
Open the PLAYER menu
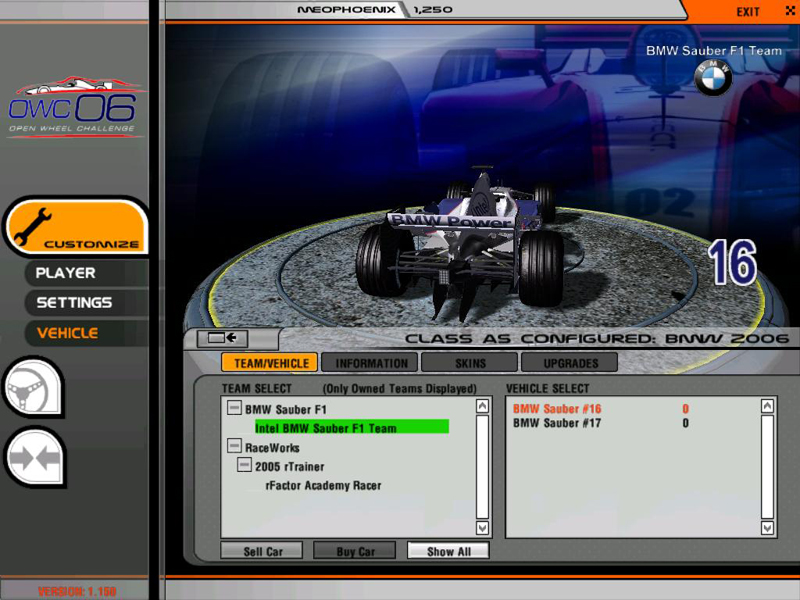86,273
